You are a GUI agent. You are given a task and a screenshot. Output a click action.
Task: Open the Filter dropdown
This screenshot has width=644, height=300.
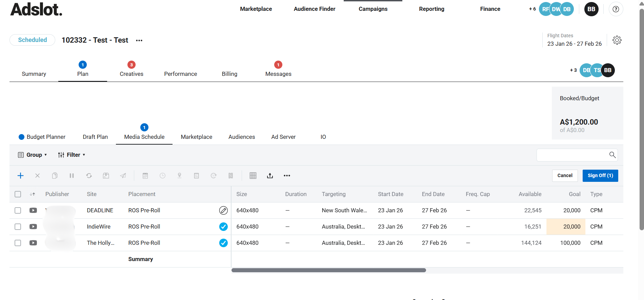[72, 155]
